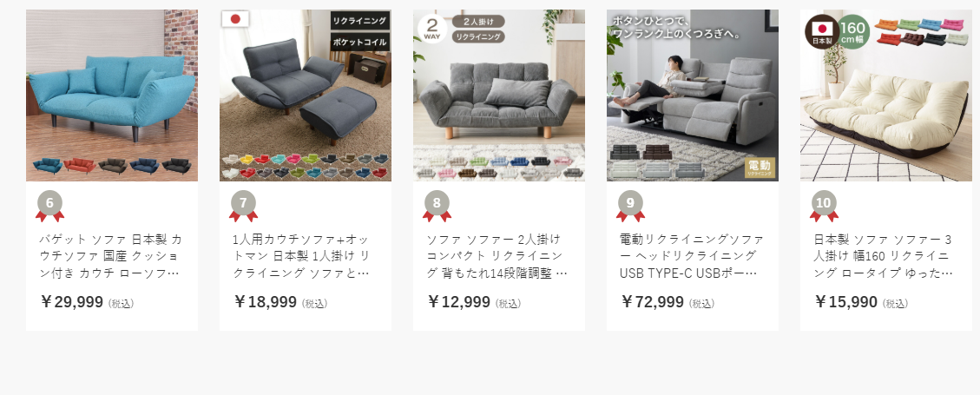980x395 pixels.
Task: Open the ソファ 2人掛け コンパクト title link
Action: (x=497, y=256)
